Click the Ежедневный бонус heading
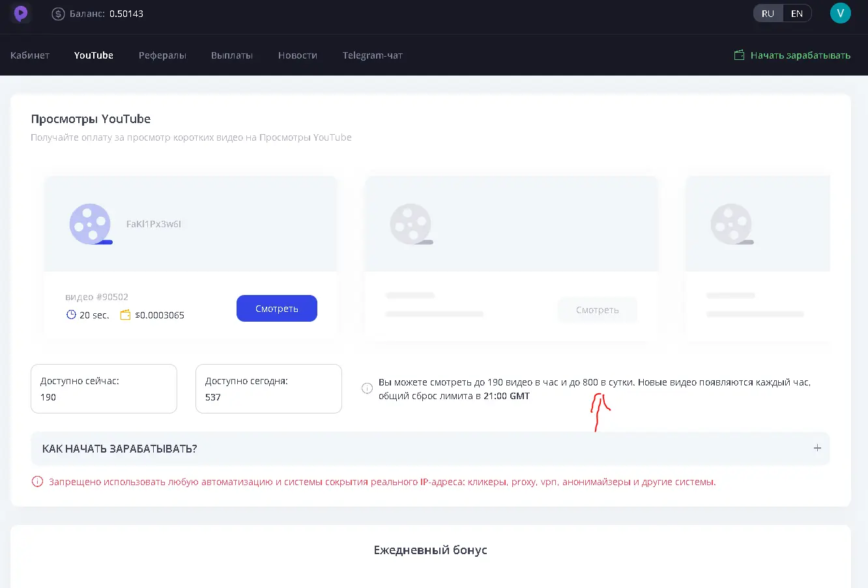The height and width of the screenshot is (588, 868). [x=431, y=550]
